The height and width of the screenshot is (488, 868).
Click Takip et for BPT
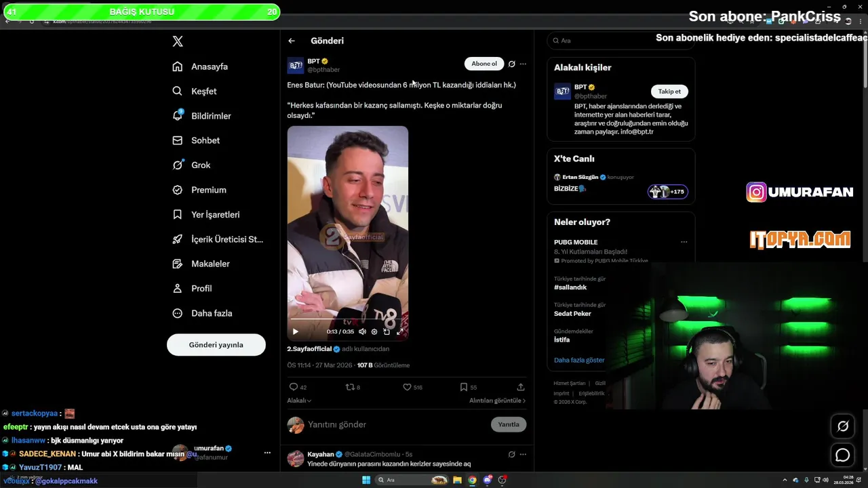[669, 91]
